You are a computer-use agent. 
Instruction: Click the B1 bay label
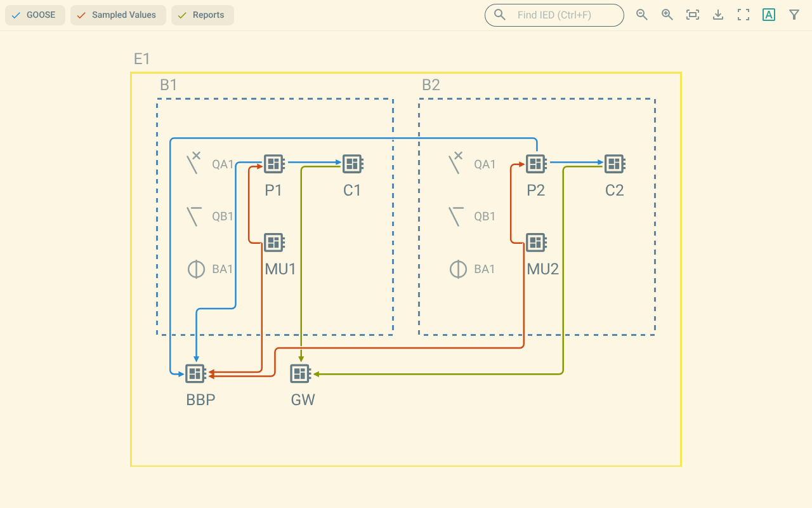pyautogui.click(x=169, y=85)
